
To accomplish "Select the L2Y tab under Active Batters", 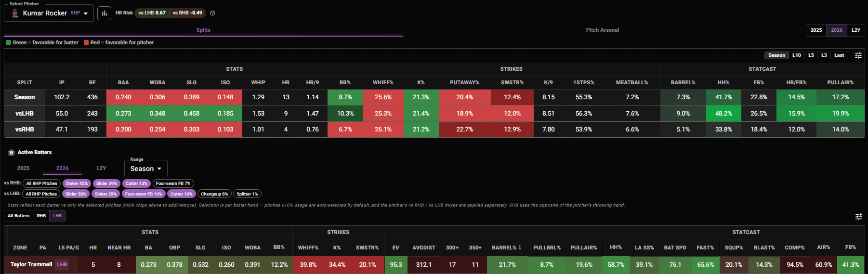I will coord(101,168).
